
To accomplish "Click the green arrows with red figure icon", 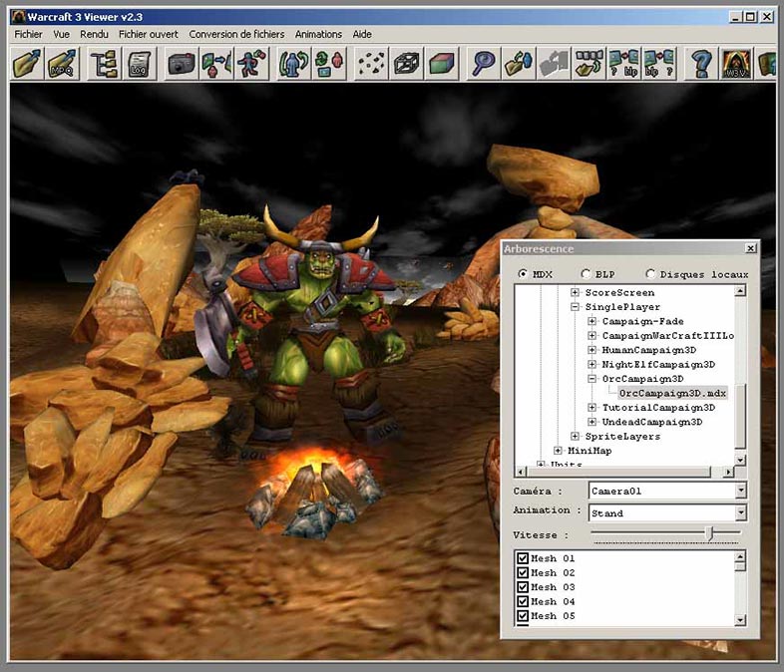I will point(329,63).
